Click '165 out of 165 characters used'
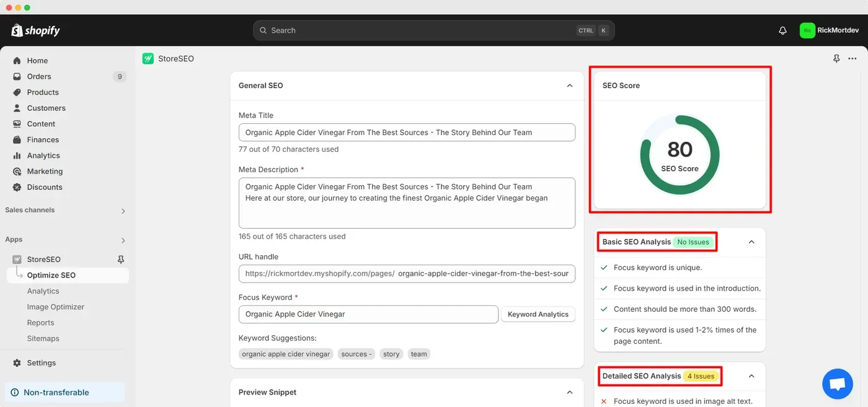868x407 pixels. (x=292, y=237)
